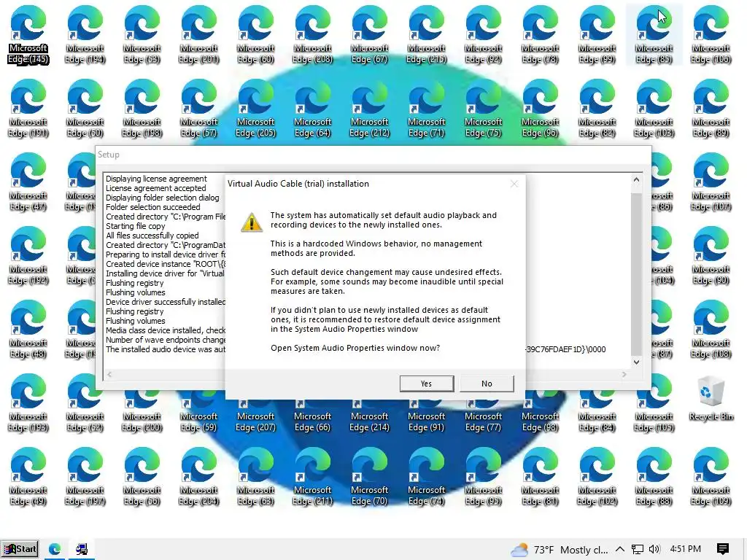
Task: Click Yes to open System Audio Properties
Action: pos(426,384)
